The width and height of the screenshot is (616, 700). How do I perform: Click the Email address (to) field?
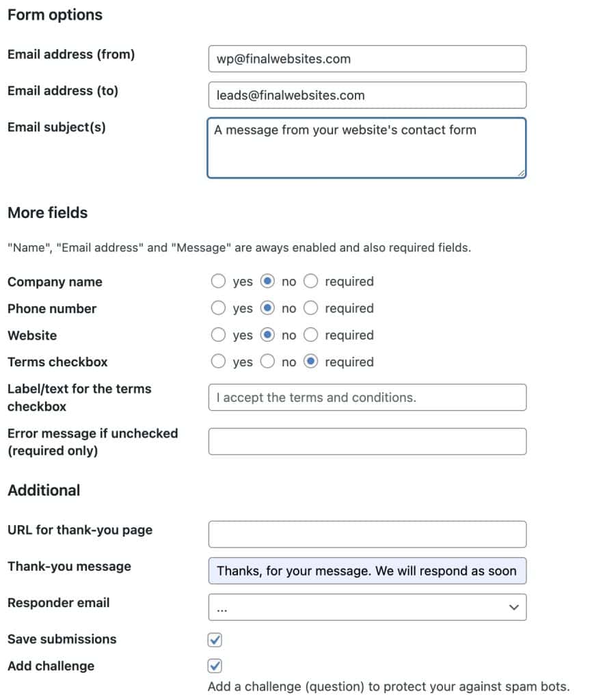pyautogui.click(x=366, y=95)
